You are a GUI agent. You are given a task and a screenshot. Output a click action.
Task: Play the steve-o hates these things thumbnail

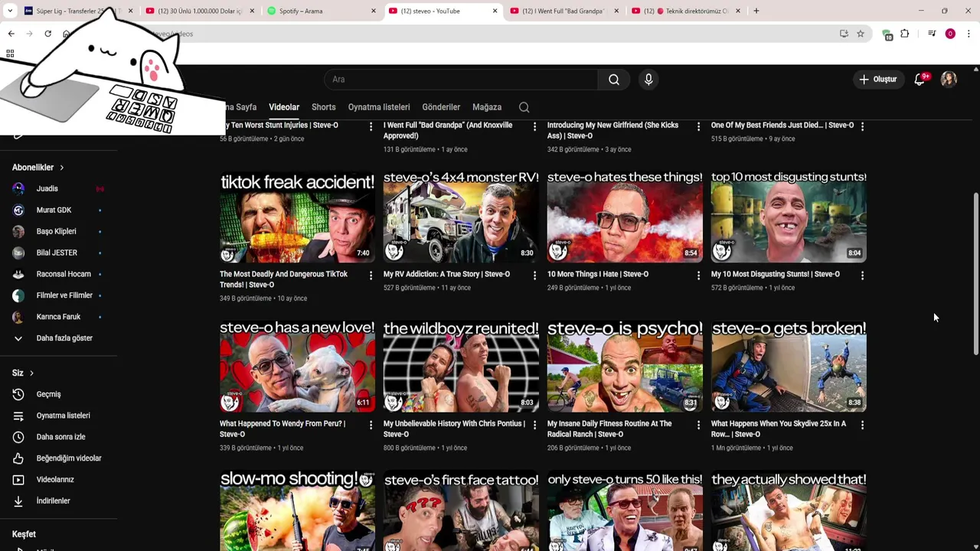[x=625, y=218]
